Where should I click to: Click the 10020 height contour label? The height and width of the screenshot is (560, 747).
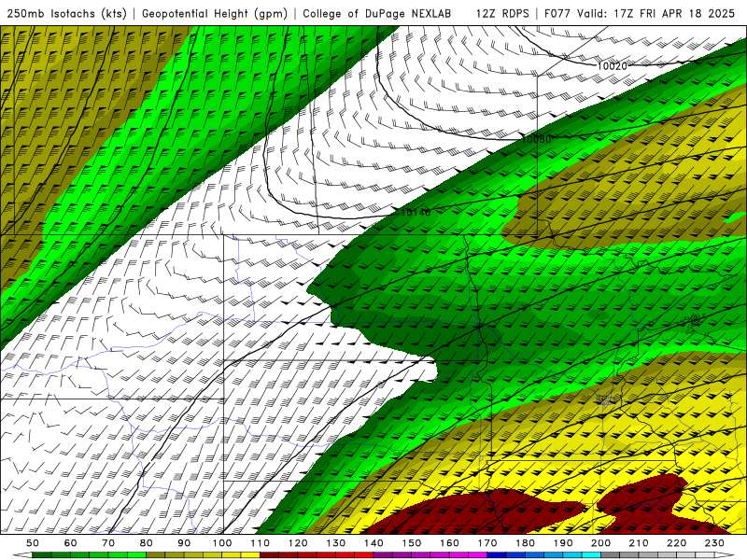(x=612, y=66)
